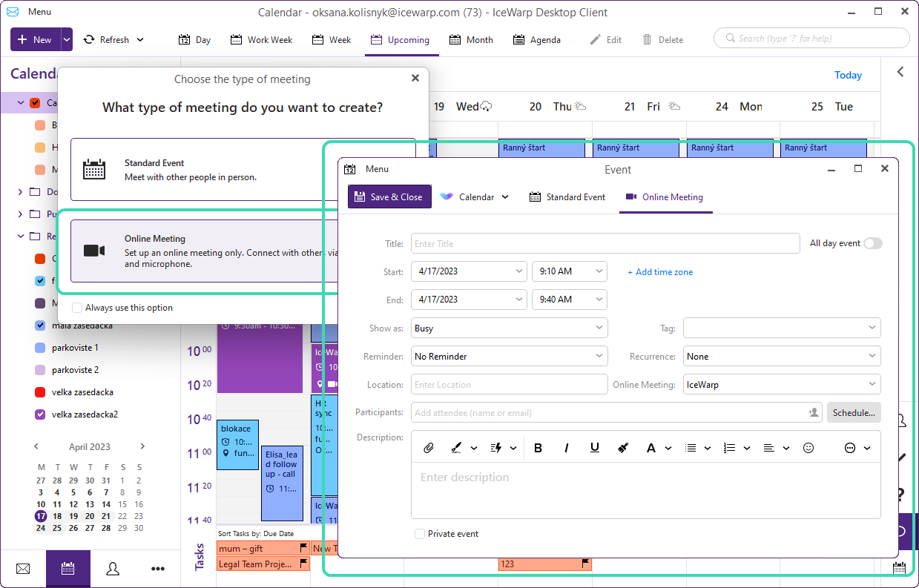Click the signature pen icon in description toolbar

coord(456,448)
